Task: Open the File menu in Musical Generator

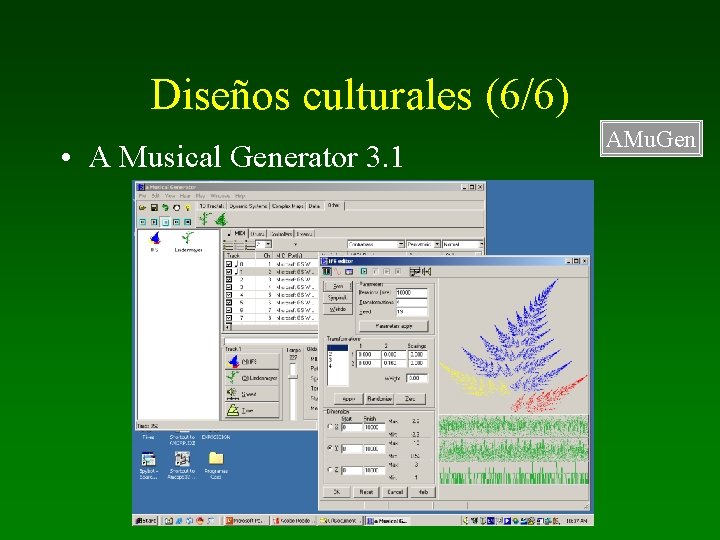Action: tap(143, 196)
